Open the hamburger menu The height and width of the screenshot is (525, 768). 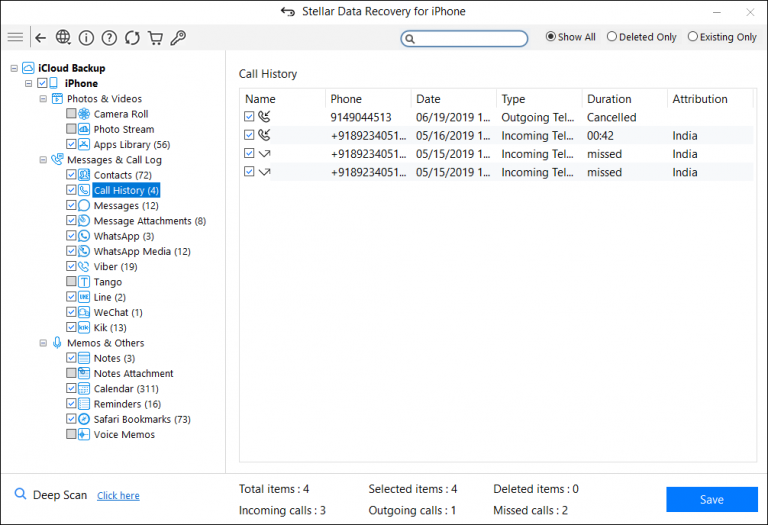[x=15, y=38]
